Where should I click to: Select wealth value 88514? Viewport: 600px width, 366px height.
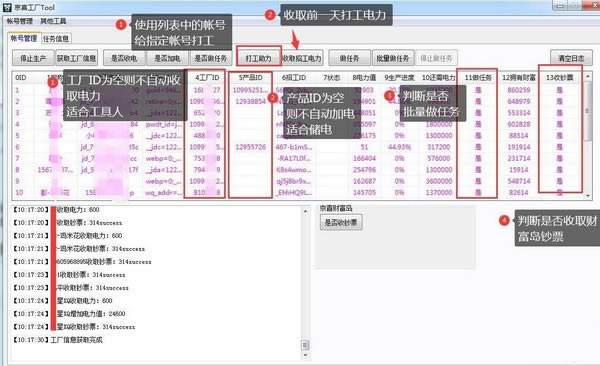[x=519, y=136]
